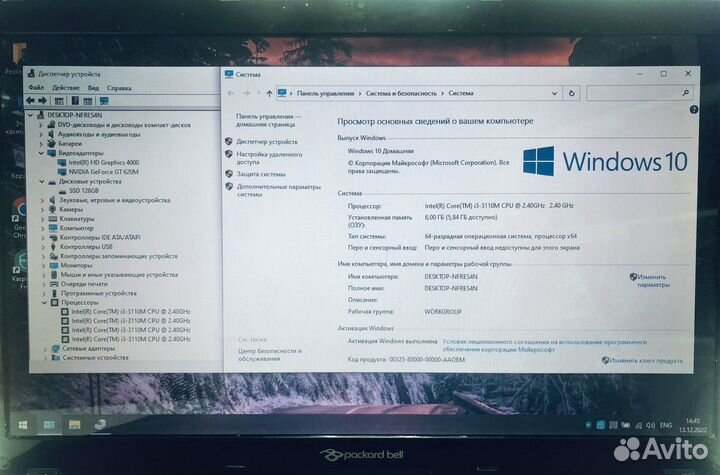Click Система и безопасность in breadcrumb

pos(401,93)
